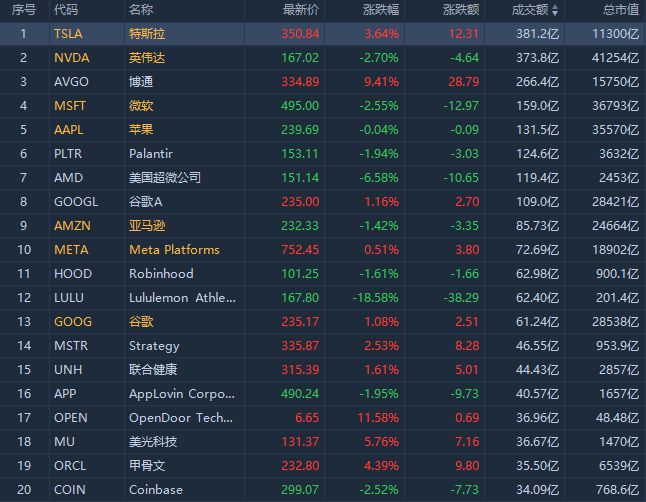Open the NVDA ticker row
Image resolution: width=646 pixels, height=502 pixels.
[323, 58]
